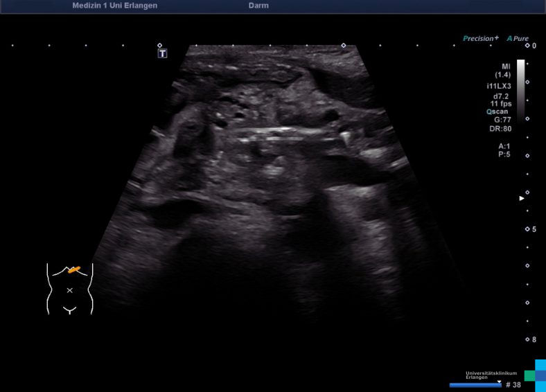Click the # 38 frame number
The height and width of the screenshot is (392, 546).
click(x=513, y=384)
